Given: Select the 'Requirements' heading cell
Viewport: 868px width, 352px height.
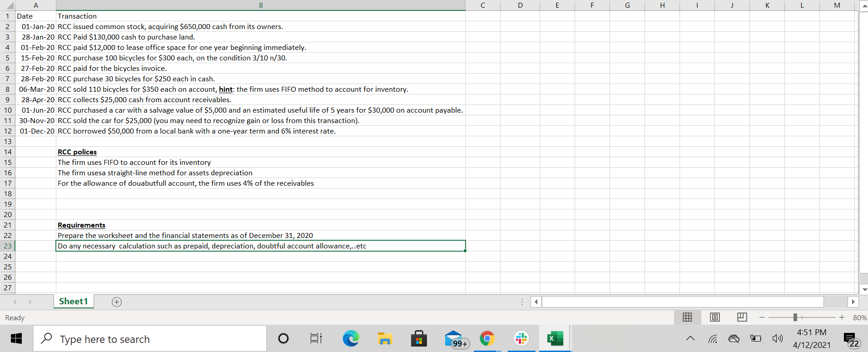Looking at the screenshot, I should tap(261, 225).
